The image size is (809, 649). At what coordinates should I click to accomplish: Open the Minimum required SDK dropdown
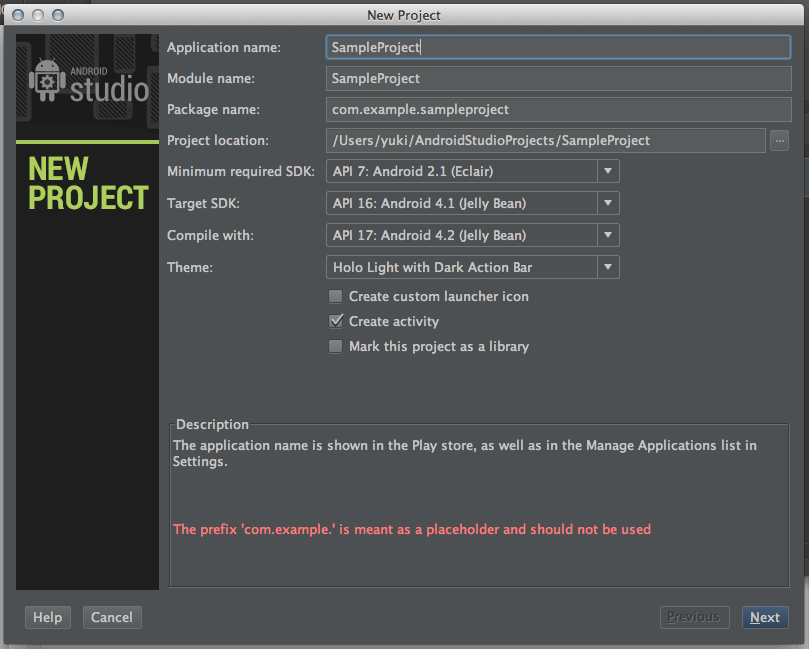(472, 171)
